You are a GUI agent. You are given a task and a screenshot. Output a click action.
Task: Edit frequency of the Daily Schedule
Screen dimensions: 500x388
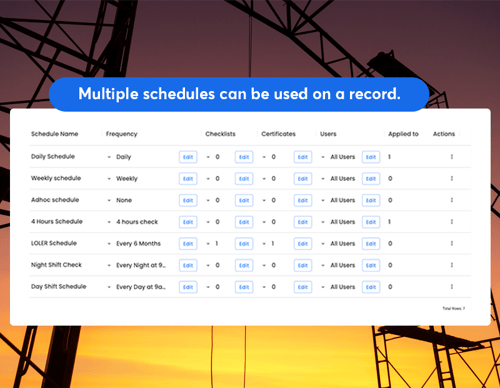point(188,157)
